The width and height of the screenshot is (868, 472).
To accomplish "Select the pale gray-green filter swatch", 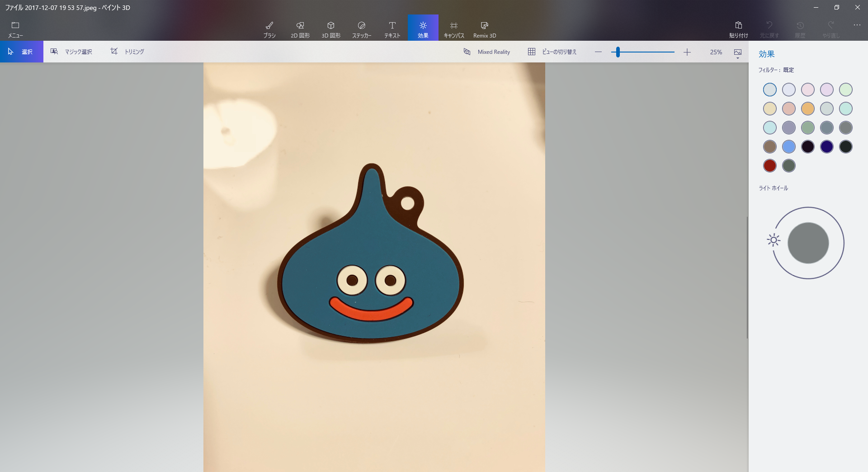I will (827, 109).
